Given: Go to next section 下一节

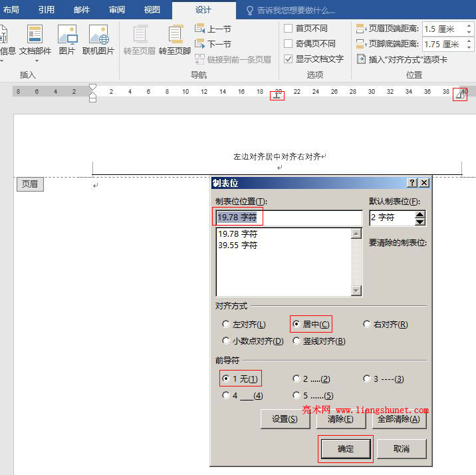Looking at the screenshot, I should coord(213,44).
